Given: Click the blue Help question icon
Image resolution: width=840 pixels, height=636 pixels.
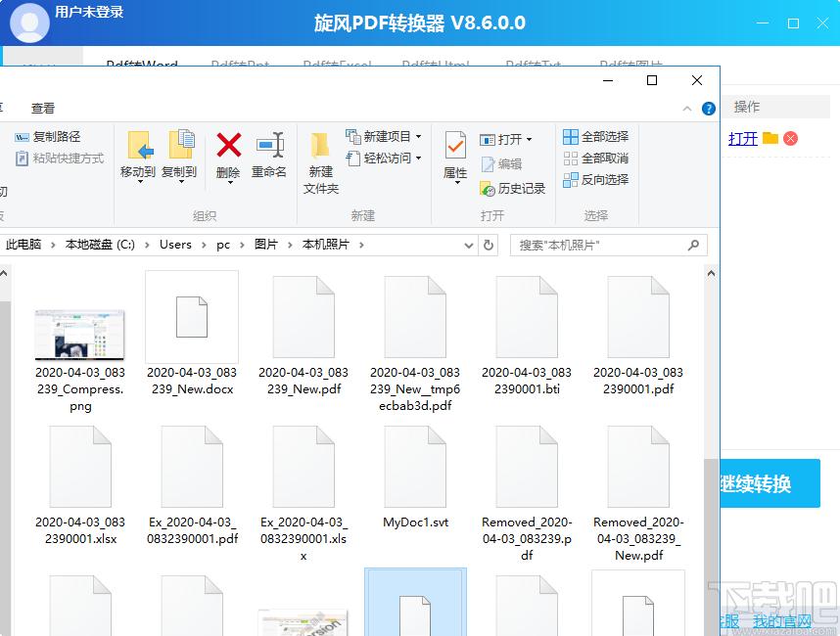Looking at the screenshot, I should (x=708, y=109).
